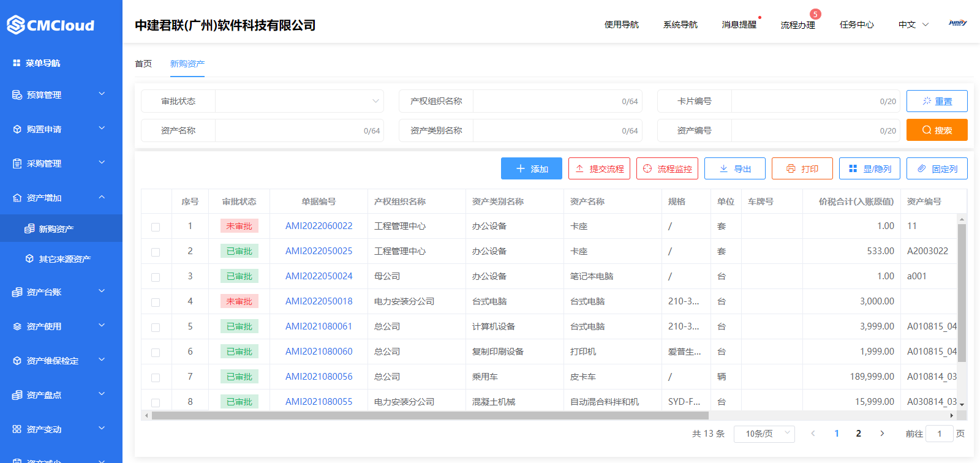Click the 资产增加 house icon

pos(17,198)
